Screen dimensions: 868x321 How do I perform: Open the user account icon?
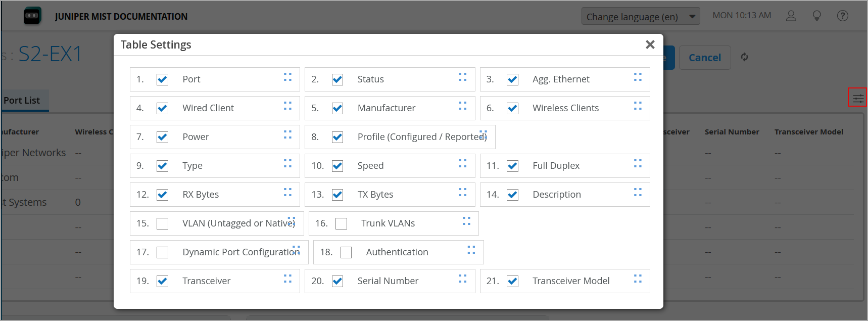pos(791,16)
